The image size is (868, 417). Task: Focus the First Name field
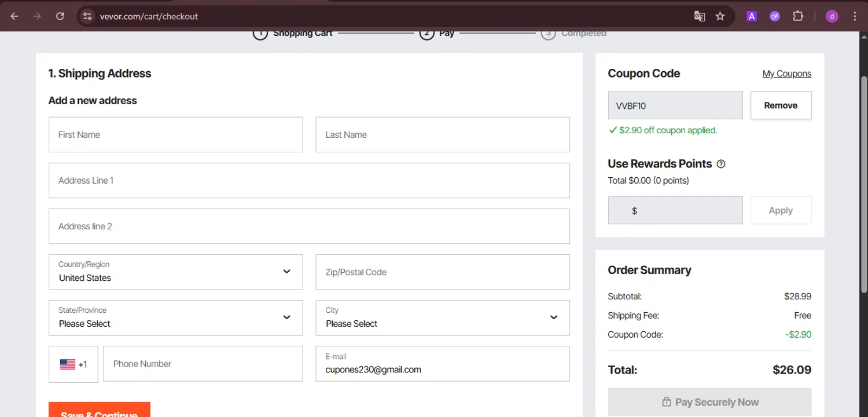175,135
